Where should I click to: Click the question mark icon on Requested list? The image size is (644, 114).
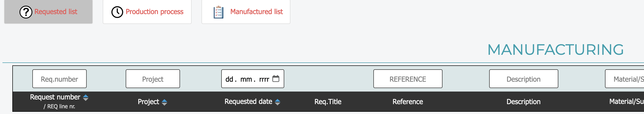26,12
